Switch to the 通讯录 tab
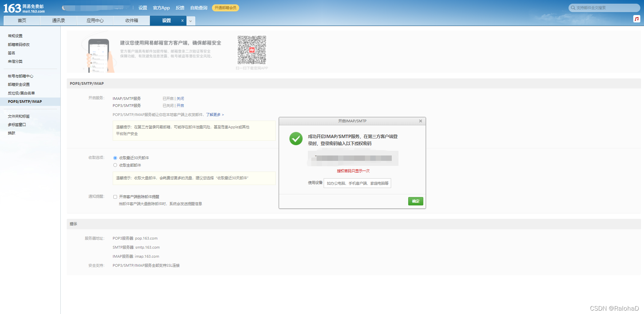This screenshot has height=314, width=644. (x=58, y=21)
